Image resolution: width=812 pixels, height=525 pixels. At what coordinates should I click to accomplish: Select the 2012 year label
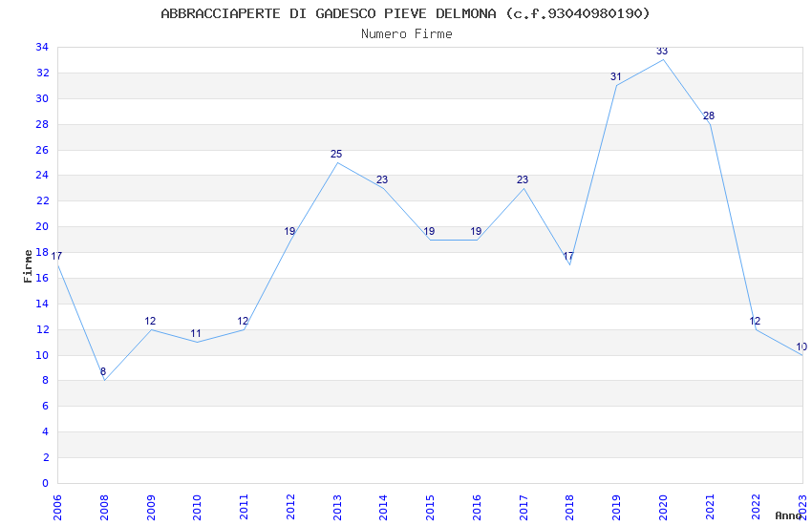290,508
